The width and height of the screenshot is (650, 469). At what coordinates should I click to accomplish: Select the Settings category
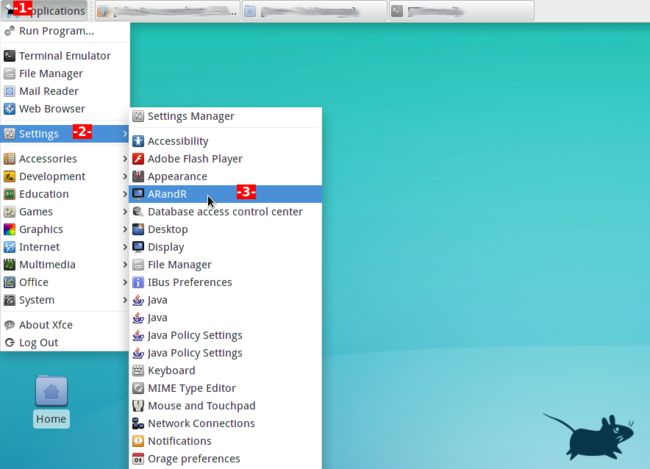pyautogui.click(x=64, y=134)
